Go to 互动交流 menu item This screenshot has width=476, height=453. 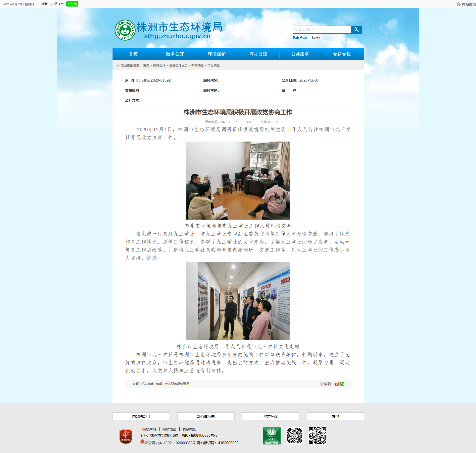(258, 54)
